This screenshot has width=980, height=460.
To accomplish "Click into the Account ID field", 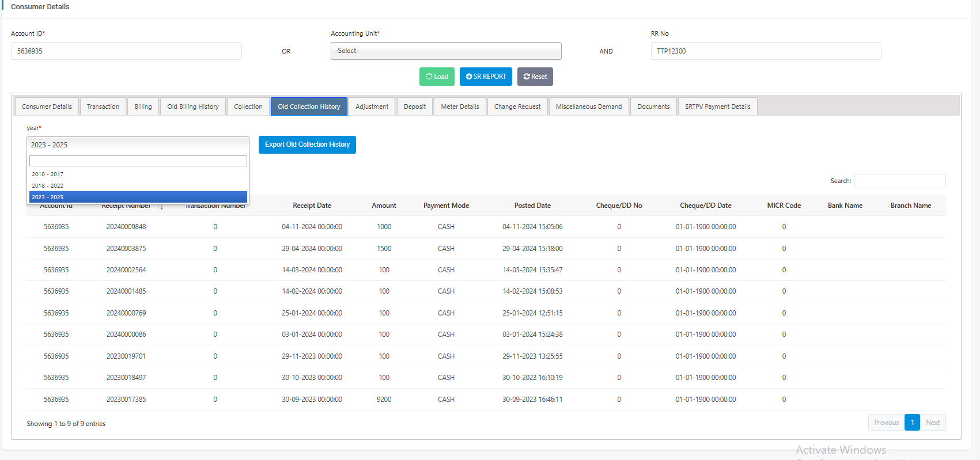I will (x=126, y=51).
